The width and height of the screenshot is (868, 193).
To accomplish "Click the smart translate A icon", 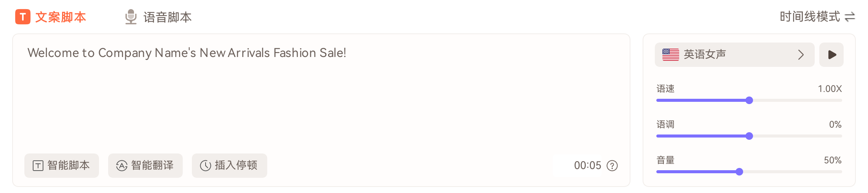I will click(x=121, y=166).
